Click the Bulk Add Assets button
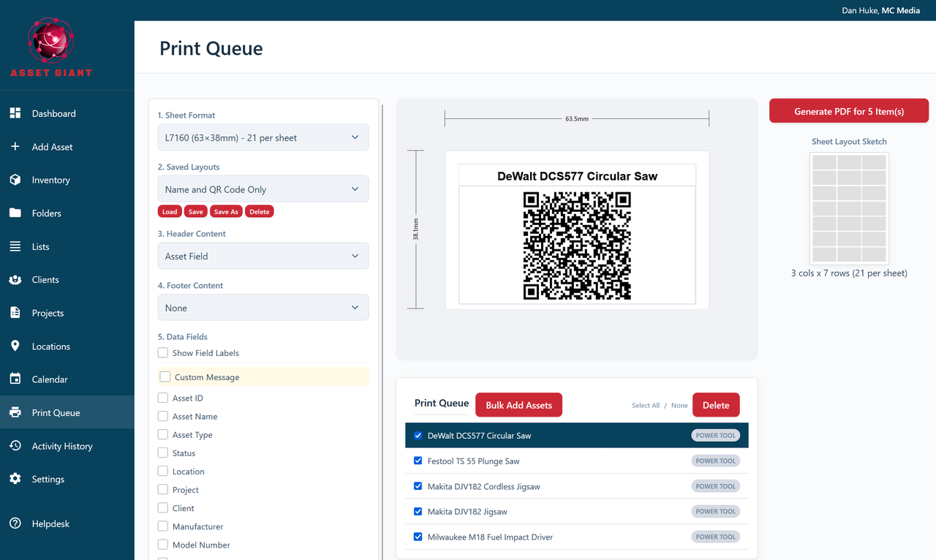The height and width of the screenshot is (560, 936). pyautogui.click(x=518, y=405)
